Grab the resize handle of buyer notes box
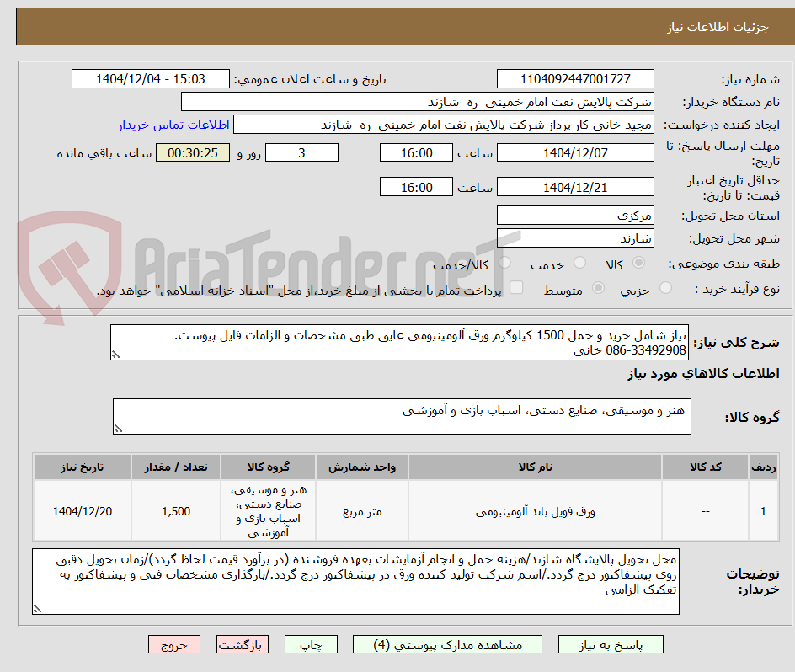This screenshot has width=795, height=672. tap(38, 609)
